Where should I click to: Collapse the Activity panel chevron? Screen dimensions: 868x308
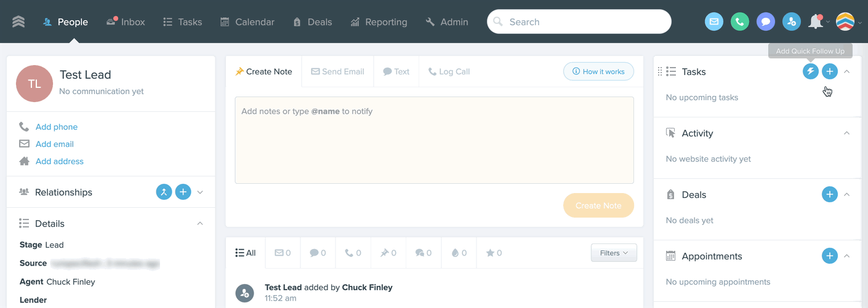point(847,133)
